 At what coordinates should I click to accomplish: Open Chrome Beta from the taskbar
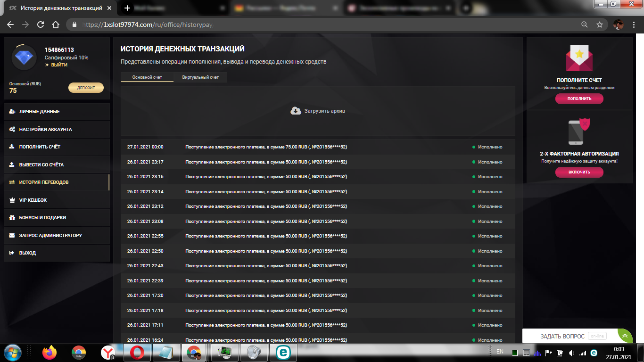[x=78, y=353]
